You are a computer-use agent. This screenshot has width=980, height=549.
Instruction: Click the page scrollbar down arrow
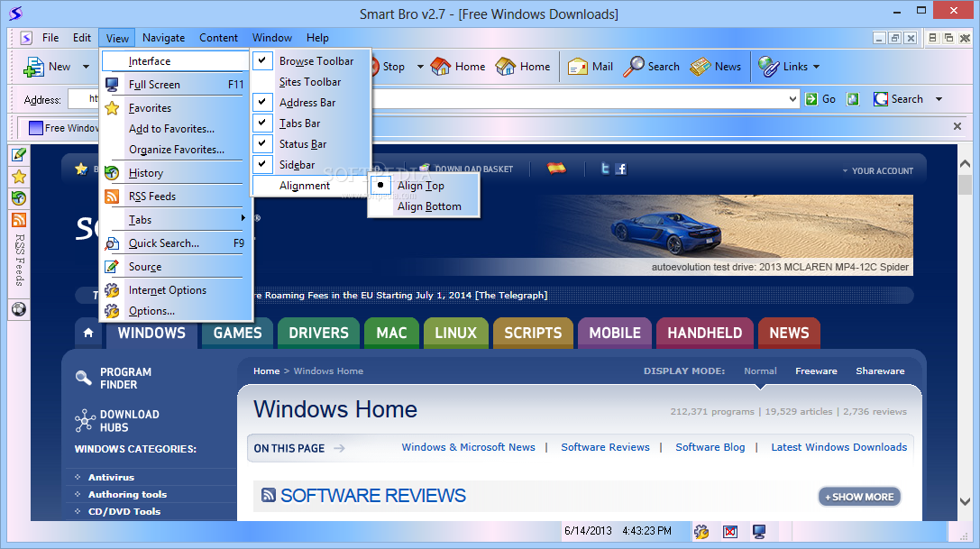coord(965,501)
